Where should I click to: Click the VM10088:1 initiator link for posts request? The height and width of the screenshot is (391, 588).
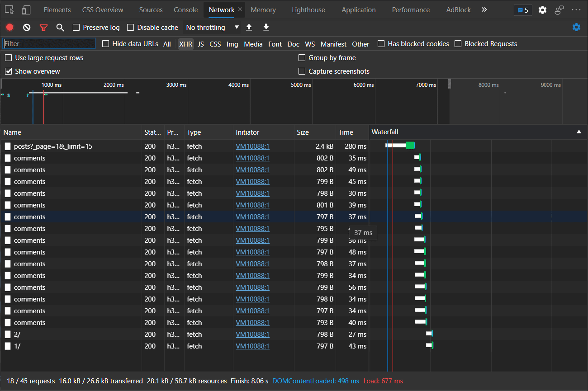[252, 146]
